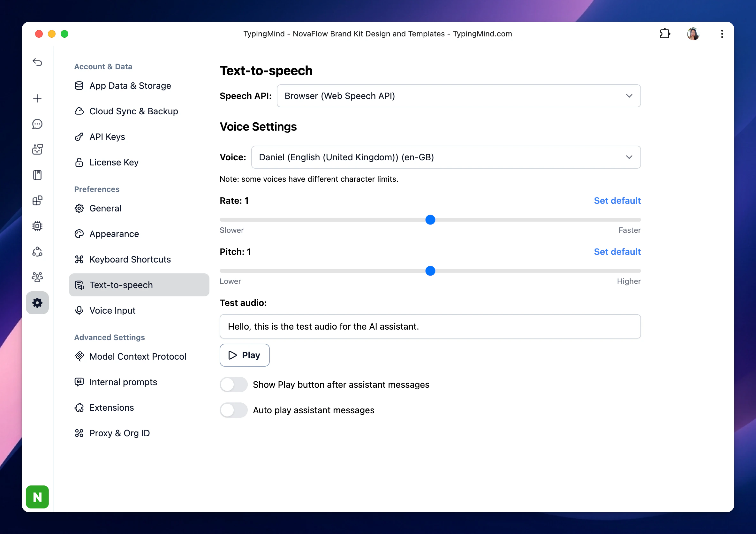This screenshot has height=534, width=756.
Task: Toggle Show Play button after assistant messages
Action: (x=233, y=385)
